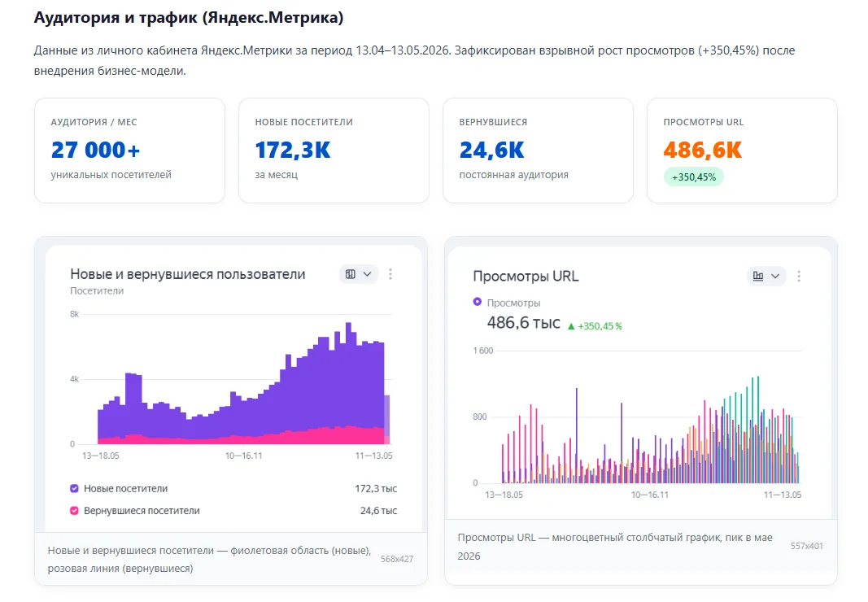Viewport: 868px width, 602px height.
Task: Click the 13—18.05 axis label in the visitors chart
Action: (x=101, y=456)
